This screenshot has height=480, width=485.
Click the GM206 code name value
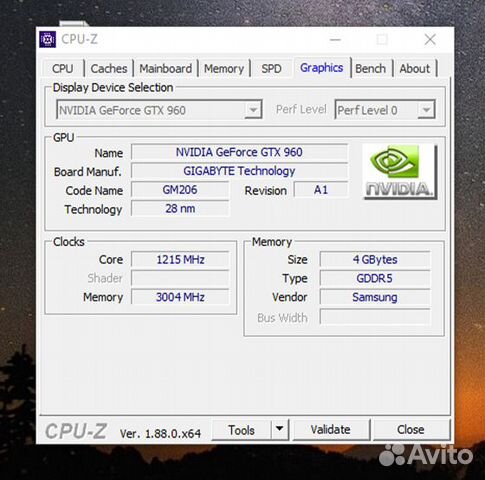(180, 190)
